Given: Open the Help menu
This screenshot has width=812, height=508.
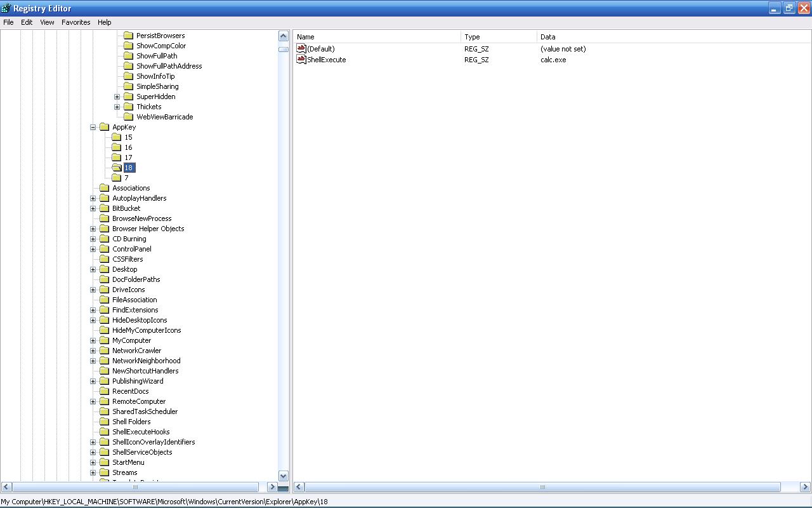Looking at the screenshot, I should point(105,22).
